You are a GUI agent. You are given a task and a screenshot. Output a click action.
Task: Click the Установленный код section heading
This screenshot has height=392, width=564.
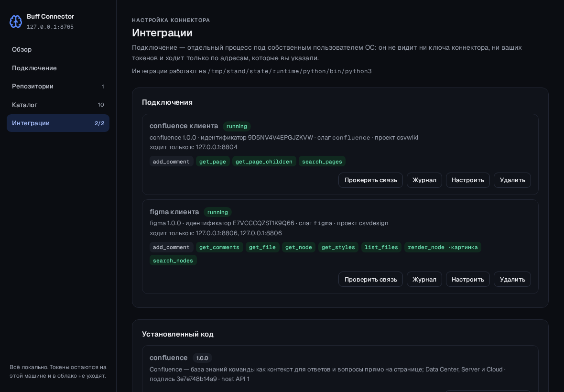coord(178,334)
